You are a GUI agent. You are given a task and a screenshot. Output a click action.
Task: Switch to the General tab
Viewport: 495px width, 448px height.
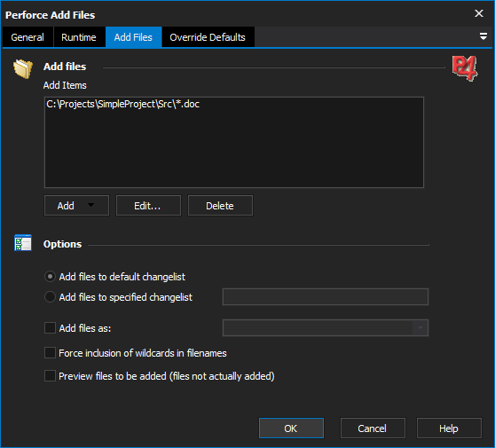point(27,37)
